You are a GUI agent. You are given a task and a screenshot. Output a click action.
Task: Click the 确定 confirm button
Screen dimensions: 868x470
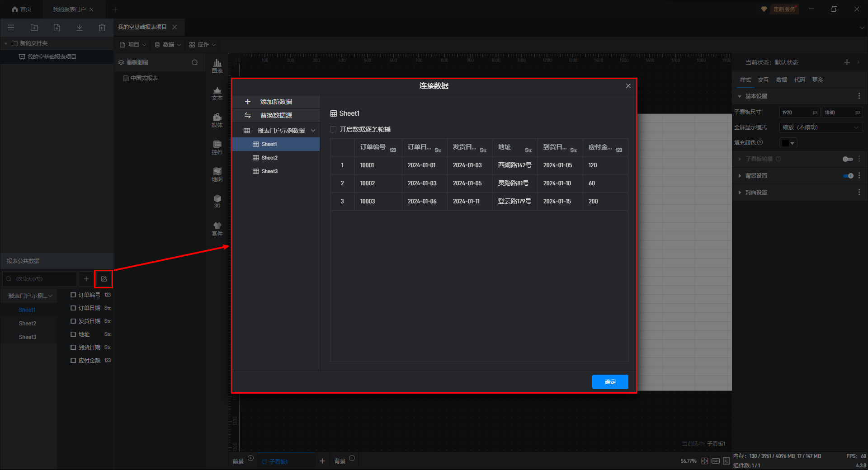610,382
